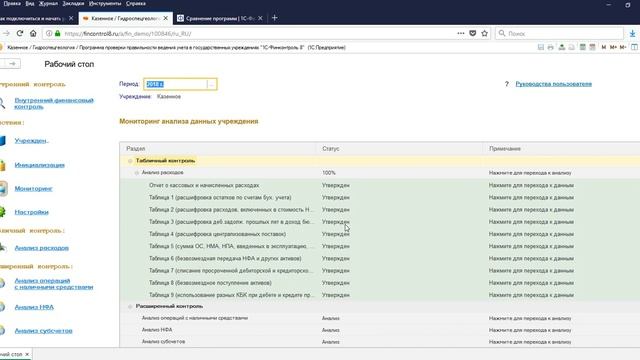The height and width of the screenshot is (360, 640).
Task: Open the Инициализация link
Action: click(40, 165)
